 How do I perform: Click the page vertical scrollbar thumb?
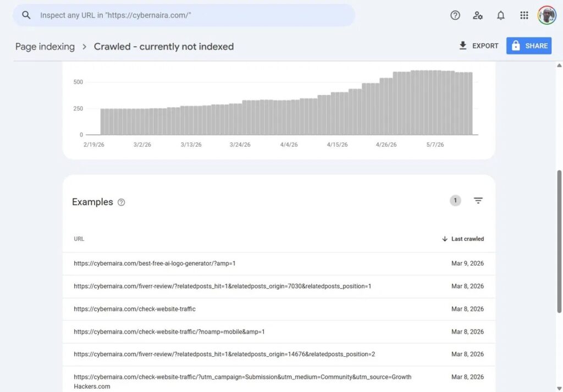[559, 241]
